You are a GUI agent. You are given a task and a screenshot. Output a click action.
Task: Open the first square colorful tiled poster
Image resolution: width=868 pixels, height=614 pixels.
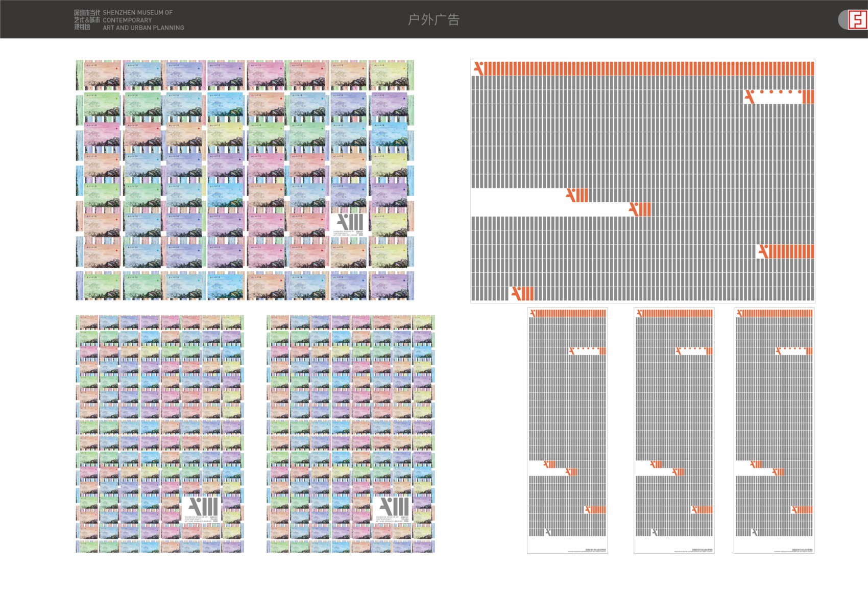click(160, 434)
